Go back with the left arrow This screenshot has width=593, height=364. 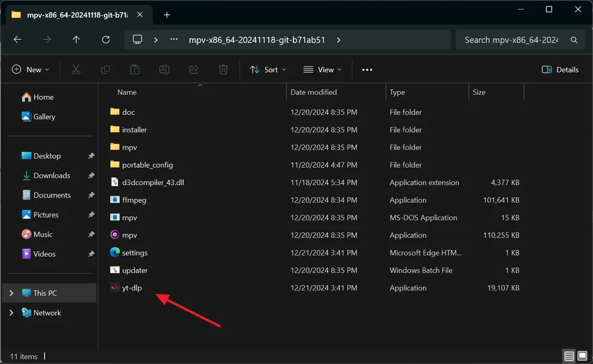(17, 40)
